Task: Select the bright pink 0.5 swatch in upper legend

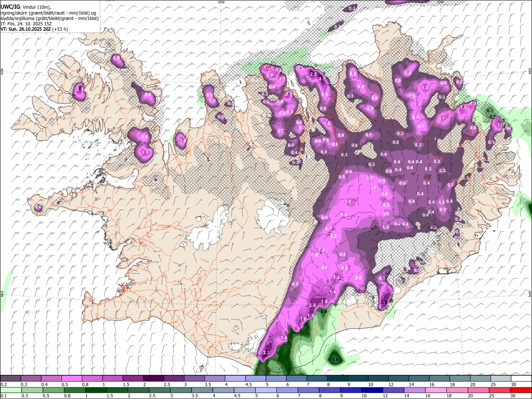Action: pyautogui.click(x=71, y=379)
